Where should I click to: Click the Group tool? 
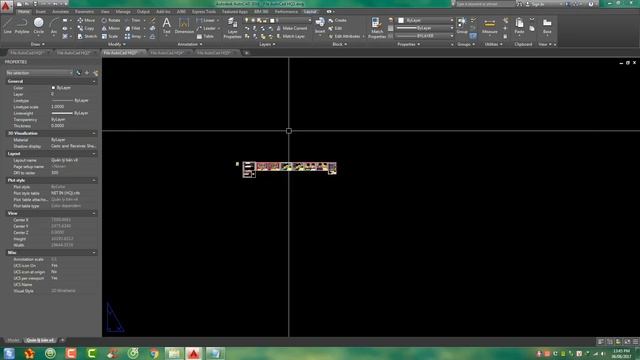(462, 26)
